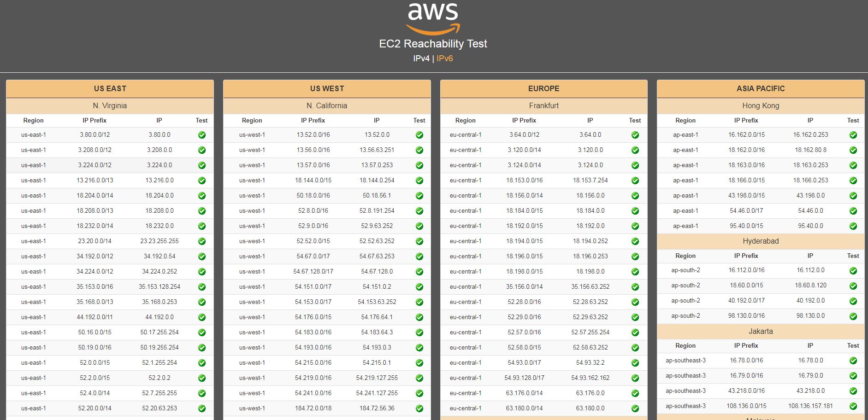Screen dimensions: 868x420
Task: Click IP prefix 54.93.128.0/17
Action: pos(524,378)
